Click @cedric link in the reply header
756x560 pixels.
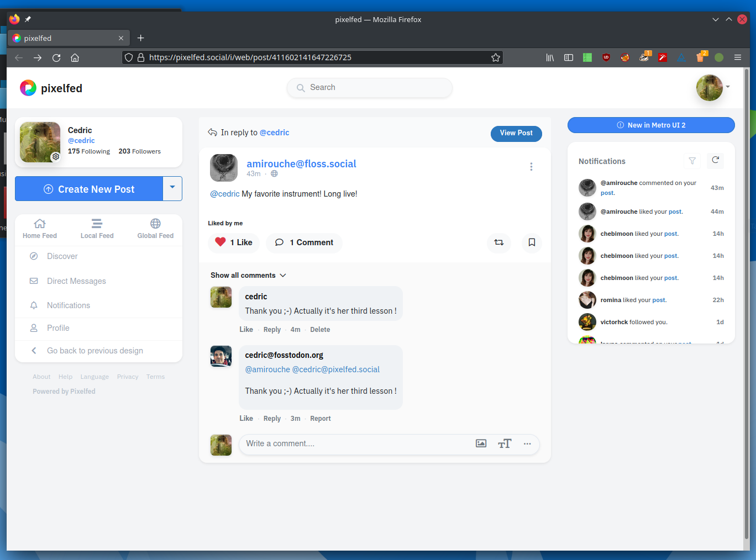pyautogui.click(x=275, y=133)
